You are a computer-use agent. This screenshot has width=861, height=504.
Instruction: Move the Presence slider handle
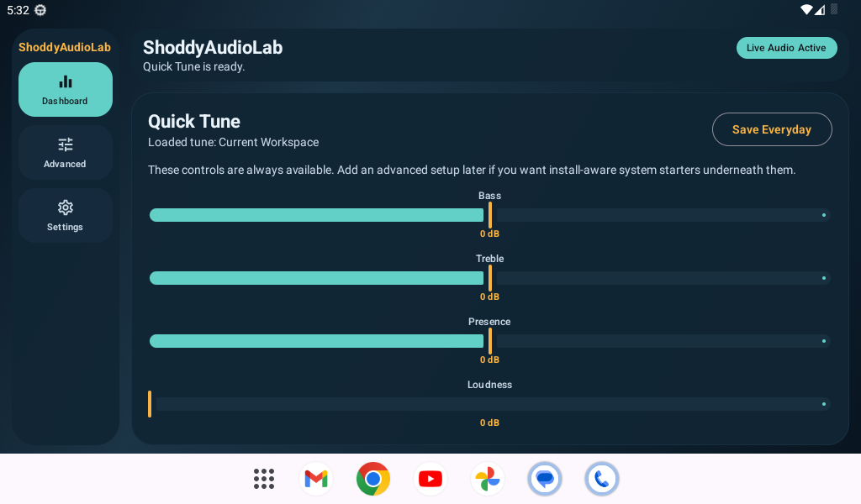tap(489, 341)
